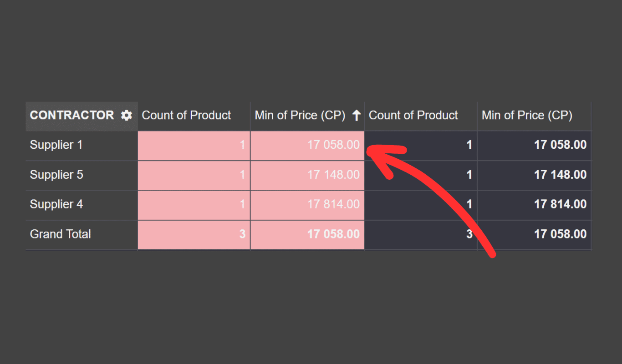The height and width of the screenshot is (364, 622).
Task: Click the pink 17 148.00 cell
Action: pos(333,175)
